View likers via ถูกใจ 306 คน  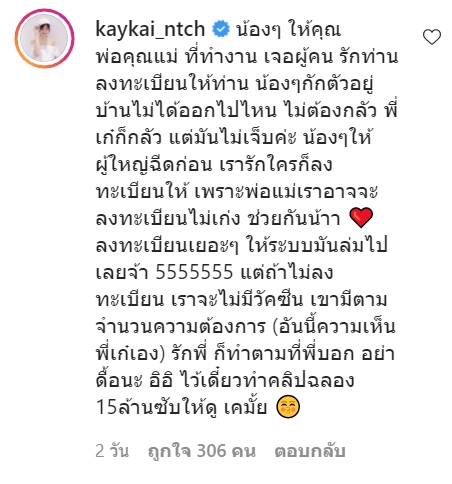[202, 451]
